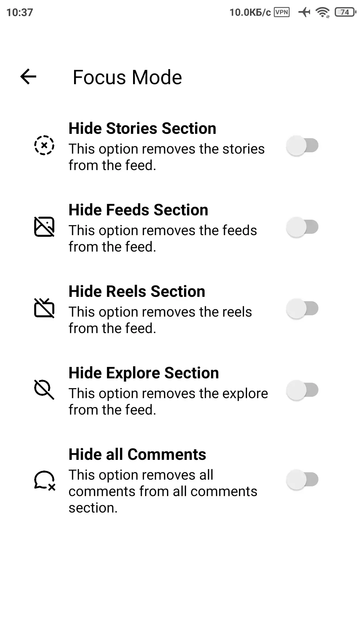The height and width of the screenshot is (644, 362).
Task: Tap the crossed-out magnifier explore icon
Action: 44,390
